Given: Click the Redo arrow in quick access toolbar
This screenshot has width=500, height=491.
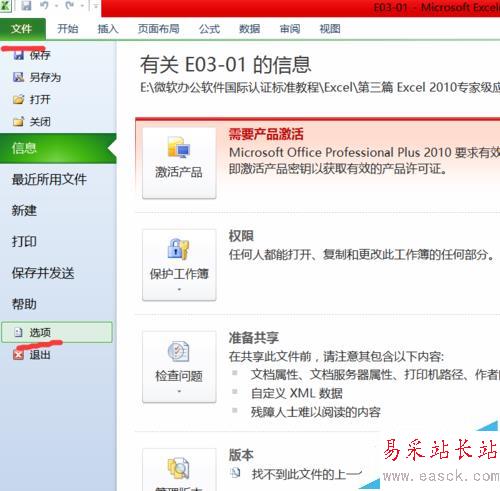Looking at the screenshot, I should pos(69,6).
